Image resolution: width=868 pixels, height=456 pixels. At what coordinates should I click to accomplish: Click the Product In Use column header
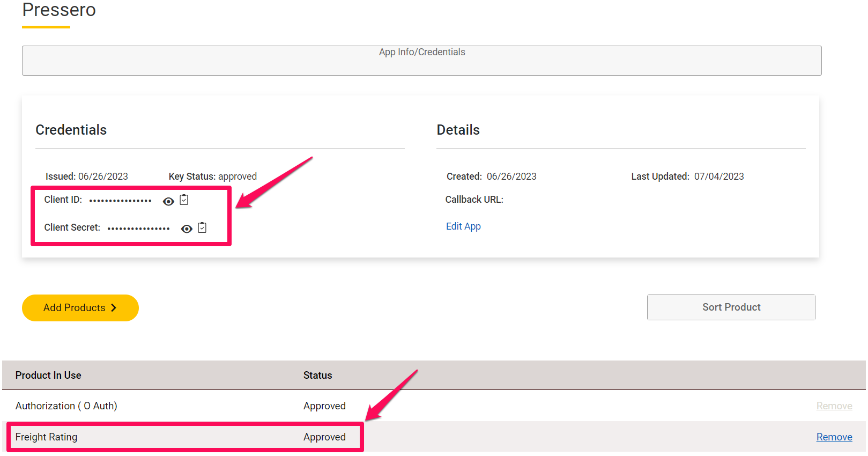48,376
